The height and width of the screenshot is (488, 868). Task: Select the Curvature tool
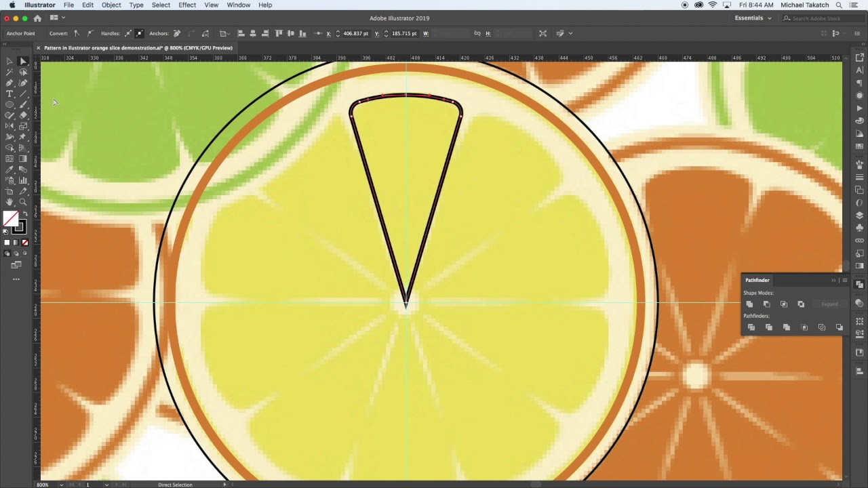tap(23, 83)
